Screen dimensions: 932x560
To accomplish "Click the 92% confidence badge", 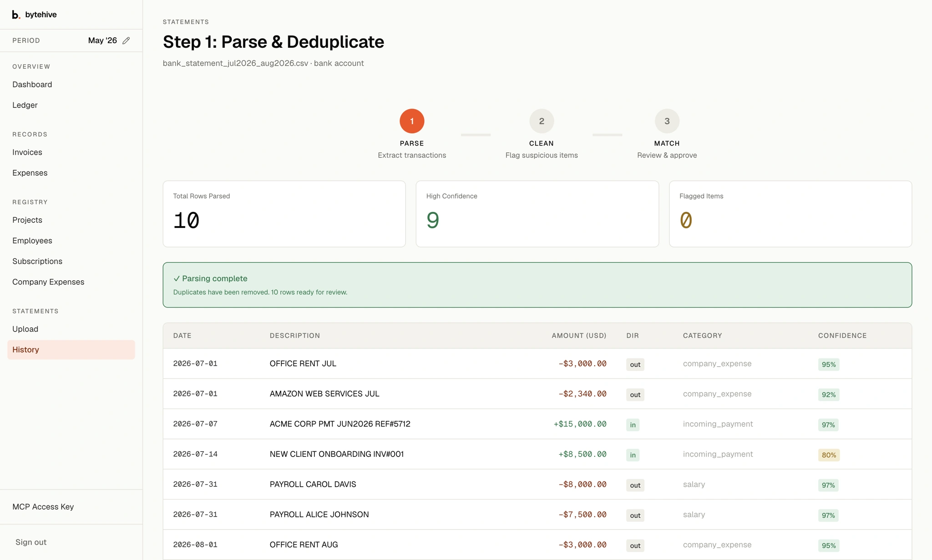I will click(829, 394).
